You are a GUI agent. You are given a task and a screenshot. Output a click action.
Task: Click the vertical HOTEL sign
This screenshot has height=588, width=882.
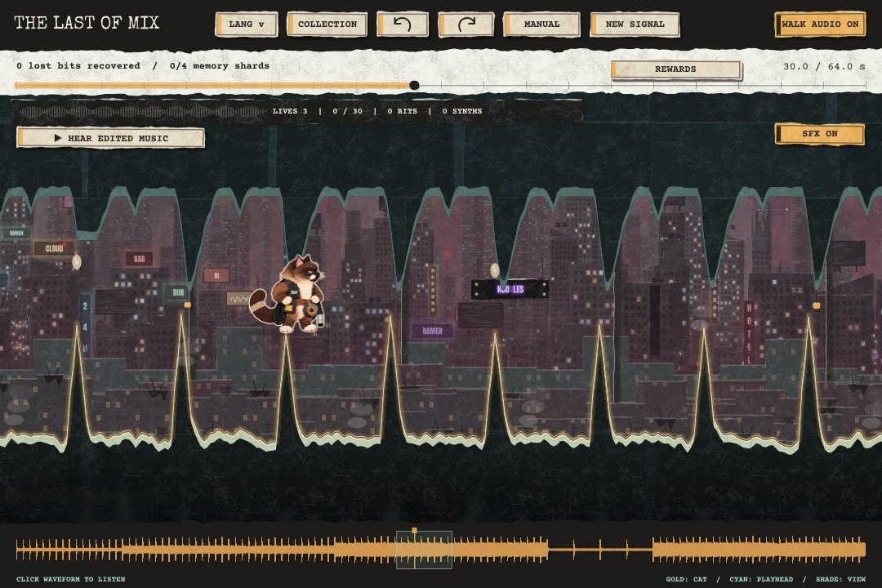point(749,332)
